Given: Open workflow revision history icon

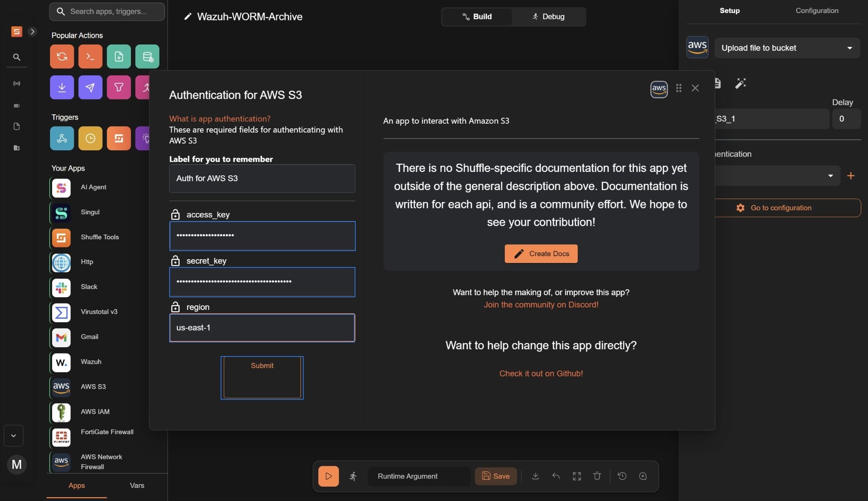Looking at the screenshot, I should coord(622,476).
